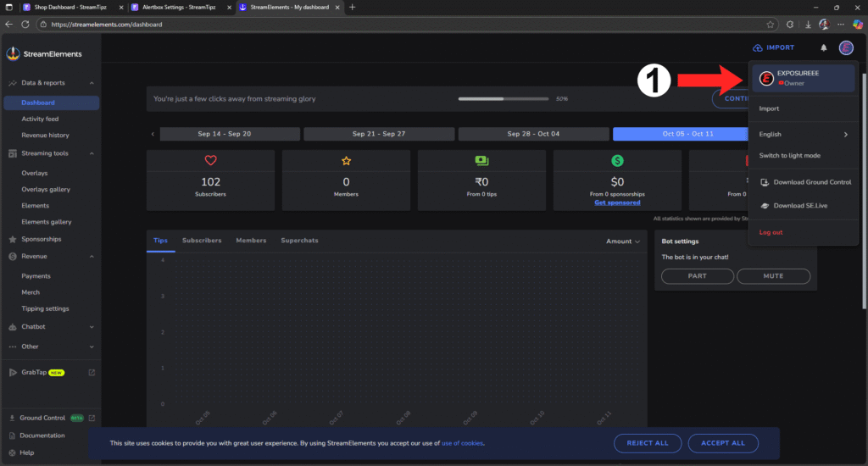The width and height of the screenshot is (868, 466).
Task: Switch to light mode
Action: 789,156
